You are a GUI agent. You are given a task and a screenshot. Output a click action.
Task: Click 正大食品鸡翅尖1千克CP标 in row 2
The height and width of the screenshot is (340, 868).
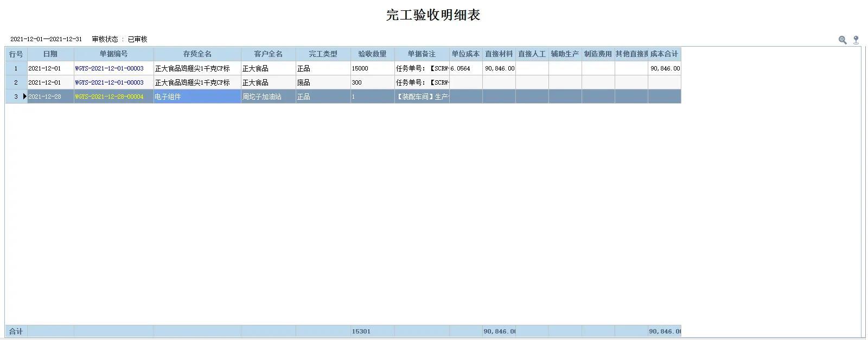pyautogui.click(x=197, y=82)
